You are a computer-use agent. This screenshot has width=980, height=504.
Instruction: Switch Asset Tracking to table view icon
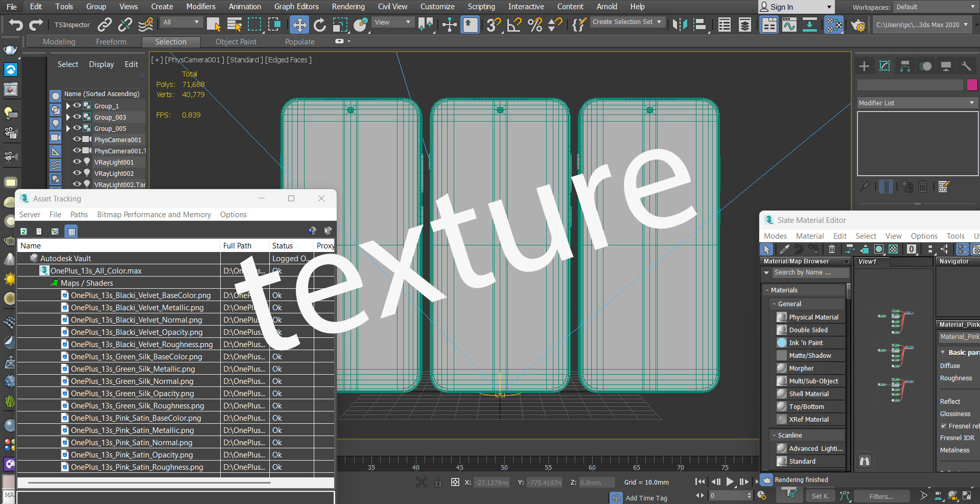[72, 232]
